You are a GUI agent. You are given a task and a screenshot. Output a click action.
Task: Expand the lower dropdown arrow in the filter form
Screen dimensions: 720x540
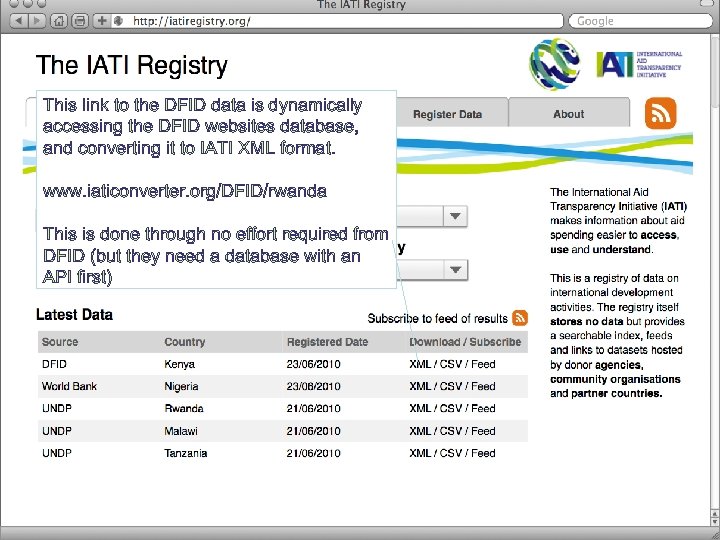coord(455,270)
